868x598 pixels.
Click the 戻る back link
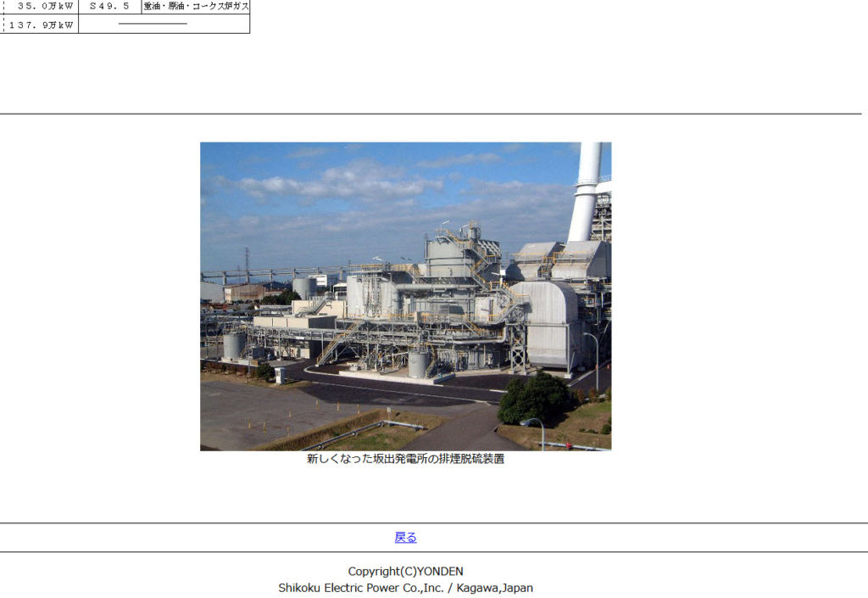(405, 537)
